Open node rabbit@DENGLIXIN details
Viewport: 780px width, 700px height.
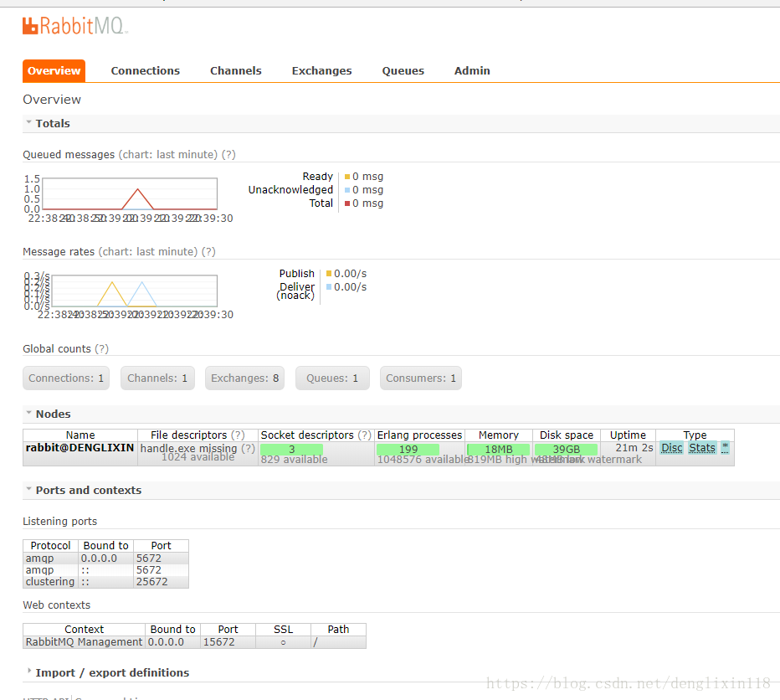click(80, 448)
